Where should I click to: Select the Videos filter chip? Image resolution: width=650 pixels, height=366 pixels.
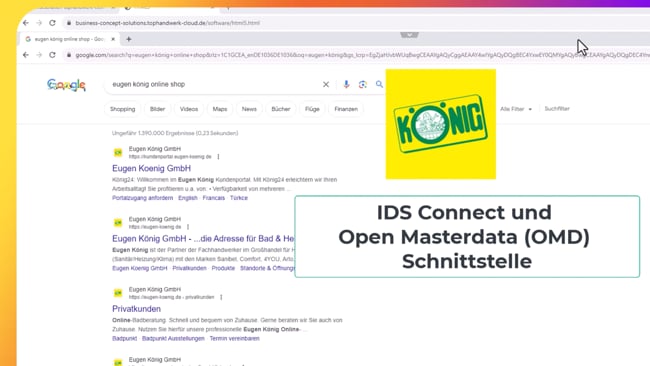[x=189, y=109]
